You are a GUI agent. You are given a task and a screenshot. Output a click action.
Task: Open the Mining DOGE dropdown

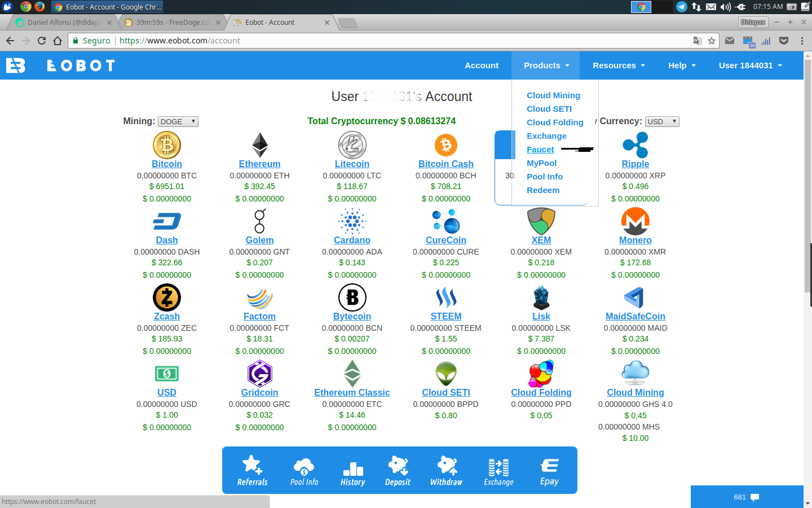tap(178, 121)
